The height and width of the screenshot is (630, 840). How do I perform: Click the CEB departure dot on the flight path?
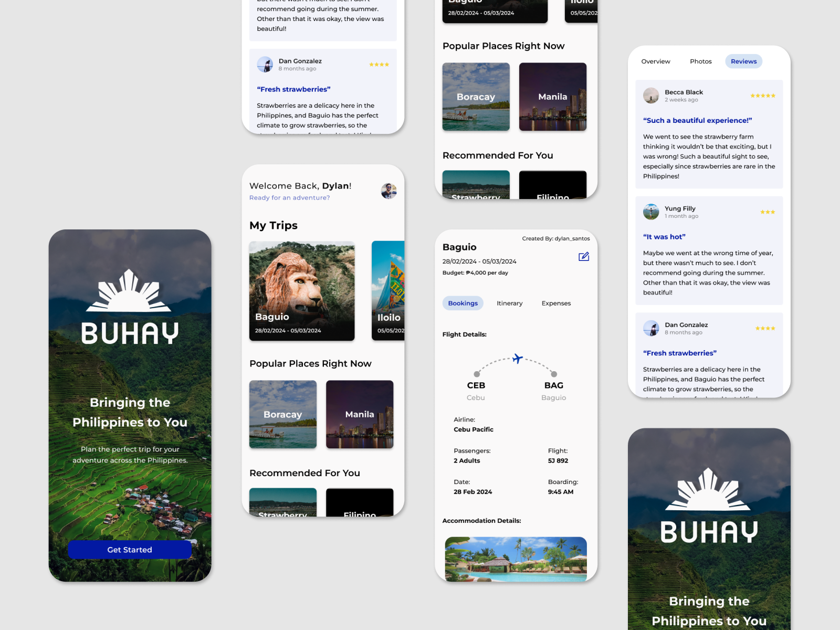coord(477,374)
